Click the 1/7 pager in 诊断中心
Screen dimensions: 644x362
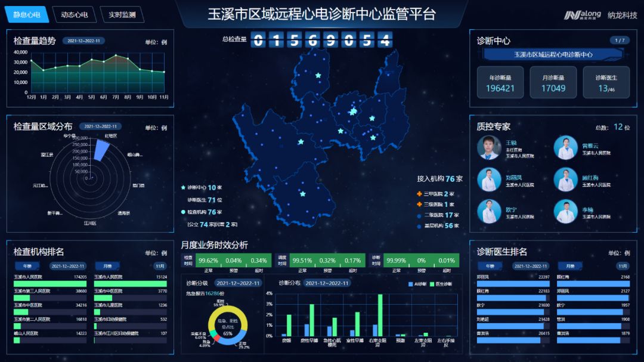click(620, 41)
